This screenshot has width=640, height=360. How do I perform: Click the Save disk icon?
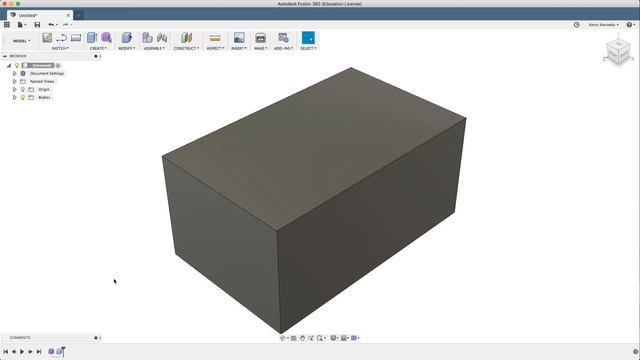37,25
